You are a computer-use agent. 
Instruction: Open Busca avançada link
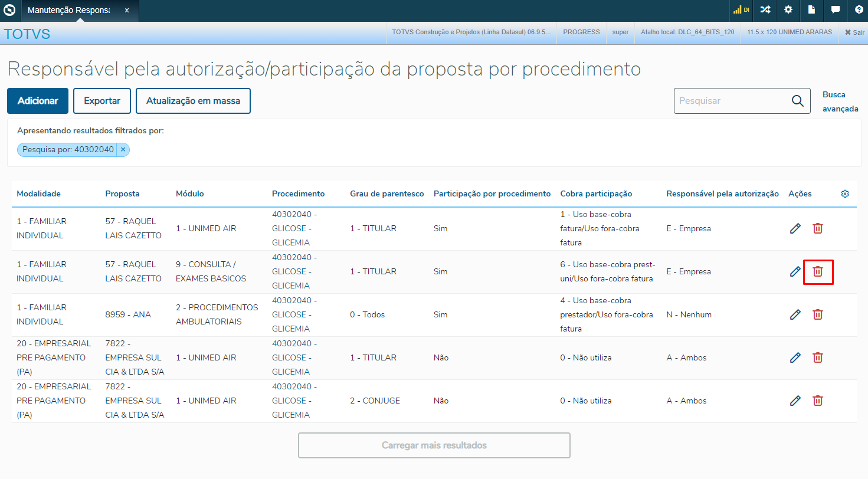(x=840, y=101)
